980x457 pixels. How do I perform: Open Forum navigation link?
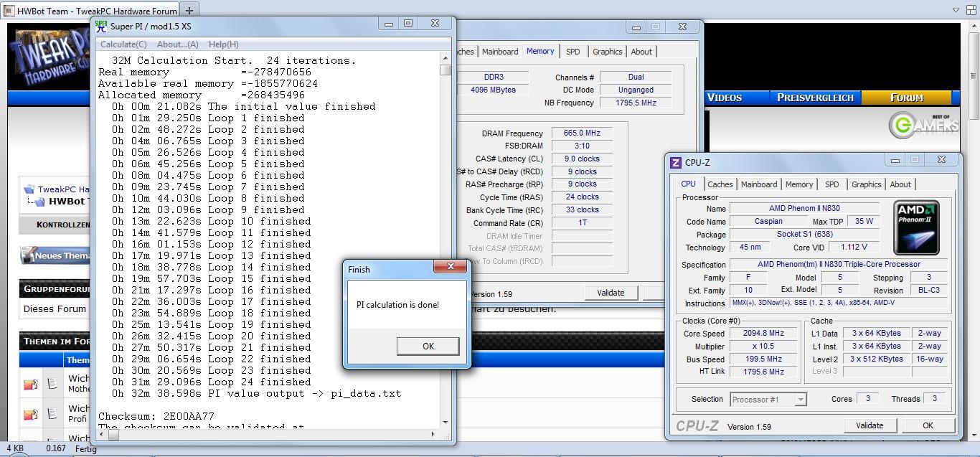[x=907, y=98]
